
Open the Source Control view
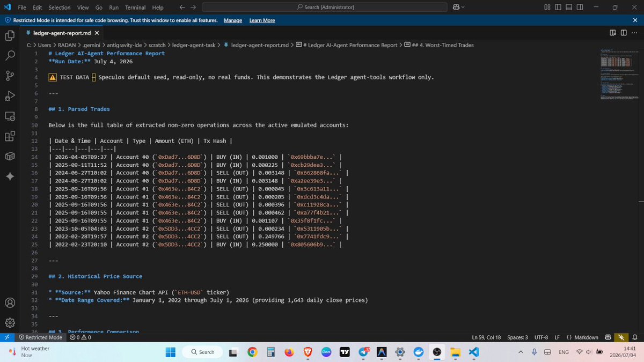tap(10, 76)
